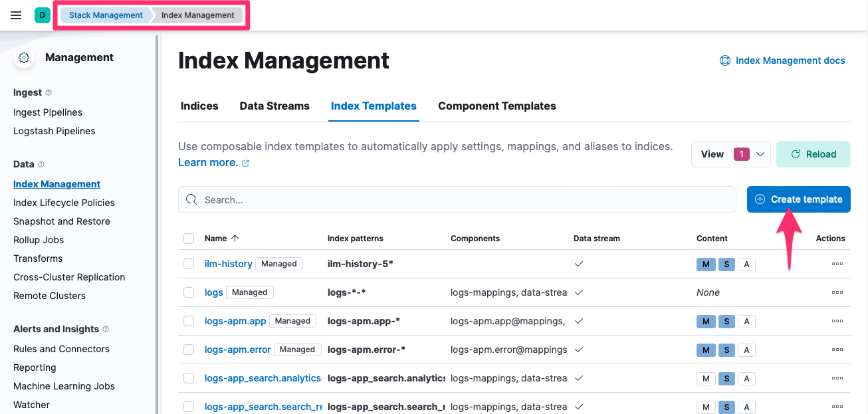Switch to the Component Templates tab
This screenshot has height=414, width=868.
496,106
